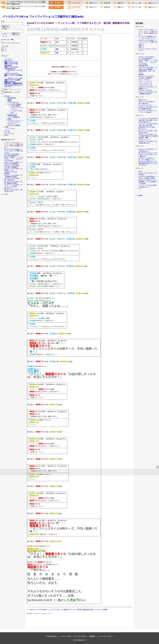This screenshot has height=644, width=159.
Task: Click 検索する button beside and/or radios
Action: tap(15, 34)
